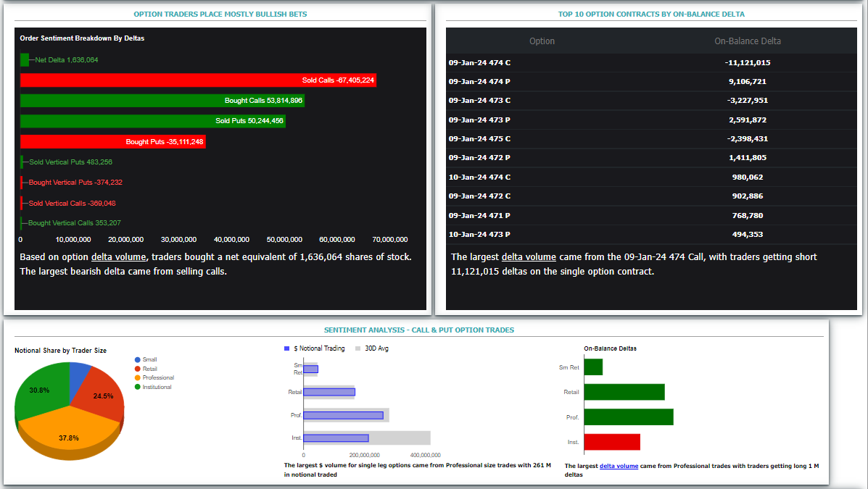This screenshot has width=868, height=489.
Task: Click the Bought Puts -35,111,248 bar
Action: [x=113, y=141]
